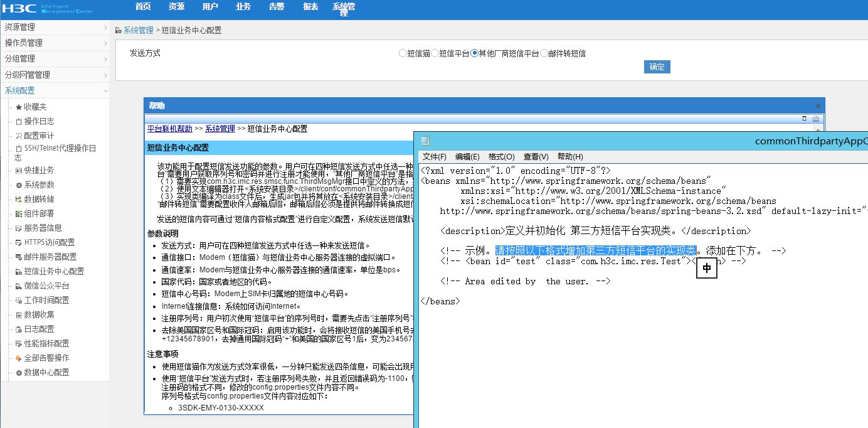Click the print icon in the help window
868x428 pixels.
pos(816,118)
